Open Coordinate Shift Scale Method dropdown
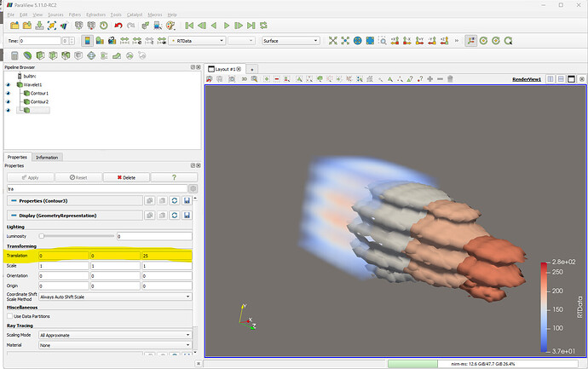The width and height of the screenshot is (588, 369). 116,297
